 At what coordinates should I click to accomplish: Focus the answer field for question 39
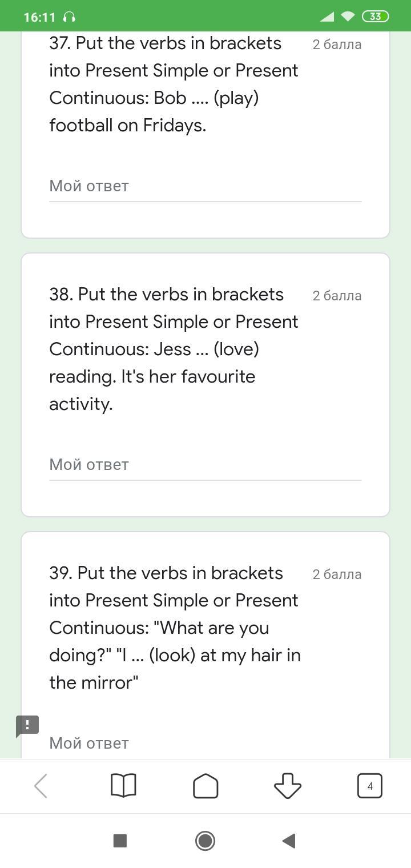point(205,744)
